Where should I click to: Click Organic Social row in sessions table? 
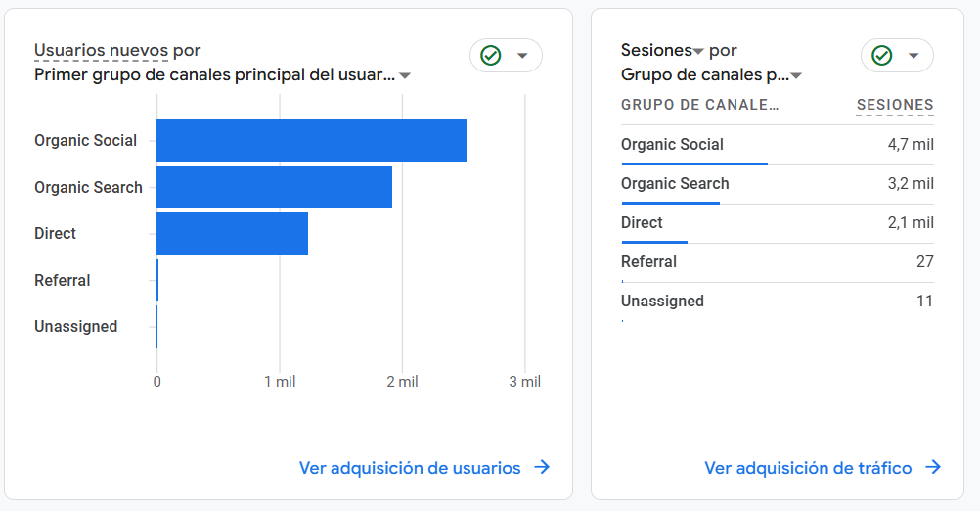[777, 145]
